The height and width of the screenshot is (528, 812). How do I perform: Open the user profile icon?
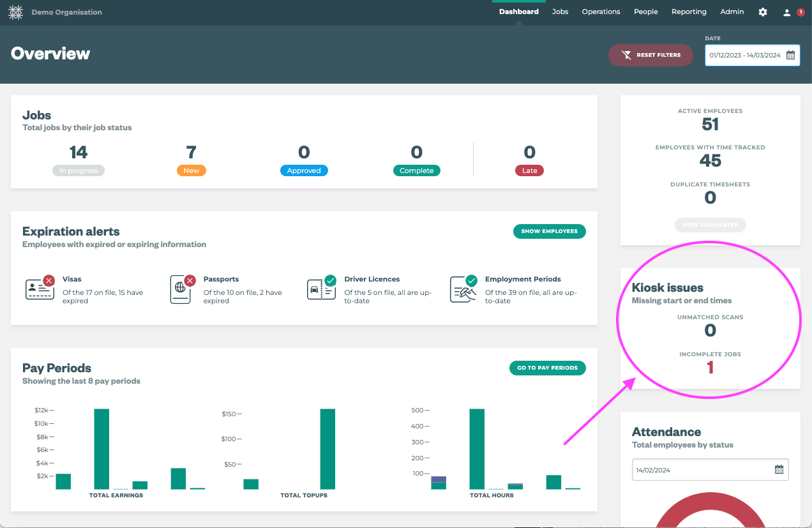click(787, 12)
